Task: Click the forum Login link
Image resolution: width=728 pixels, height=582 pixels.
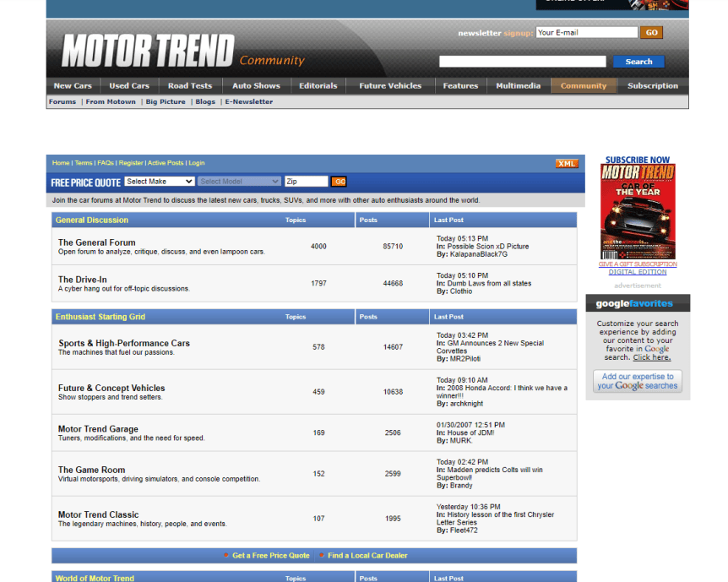Action: pyautogui.click(x=197, y=163)
